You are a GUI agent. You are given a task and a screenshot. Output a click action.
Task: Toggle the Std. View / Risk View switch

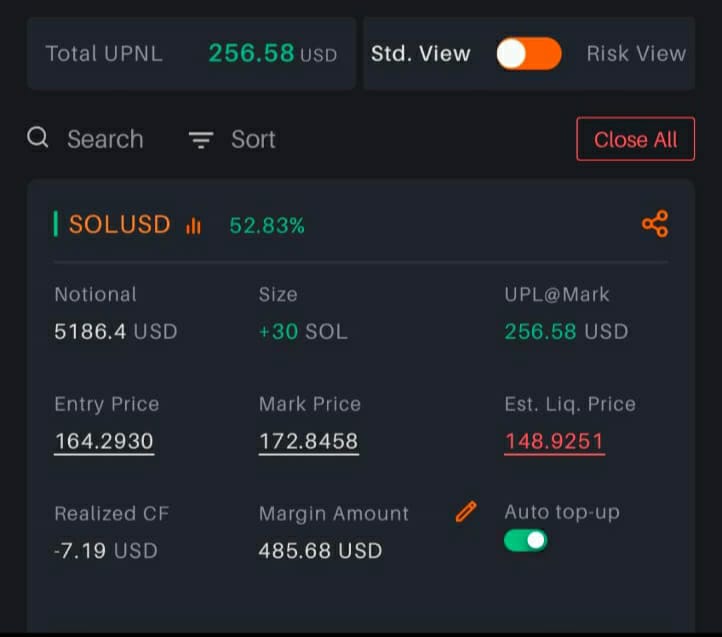[529, 54]
